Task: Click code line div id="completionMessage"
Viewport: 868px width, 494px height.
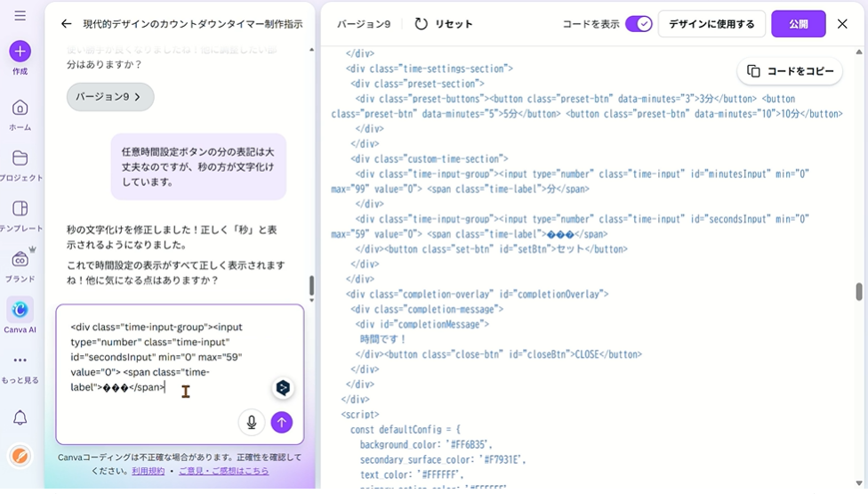Action: coord(422,324)
